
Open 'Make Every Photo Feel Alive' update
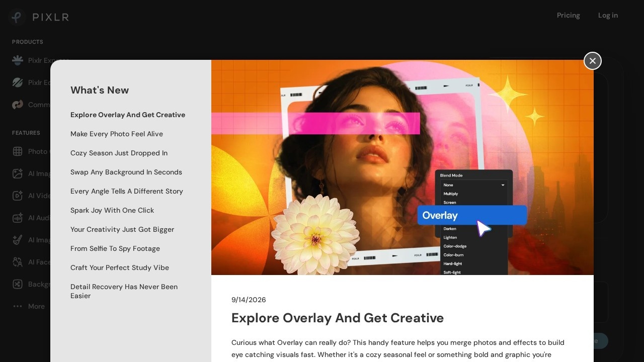[117, 134]
